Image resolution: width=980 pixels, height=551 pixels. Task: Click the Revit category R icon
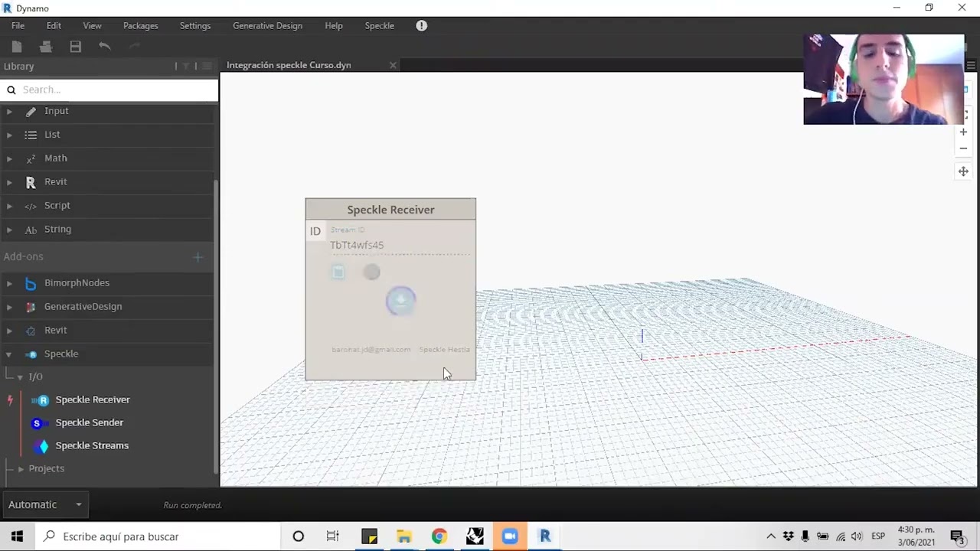coord(31,182)
